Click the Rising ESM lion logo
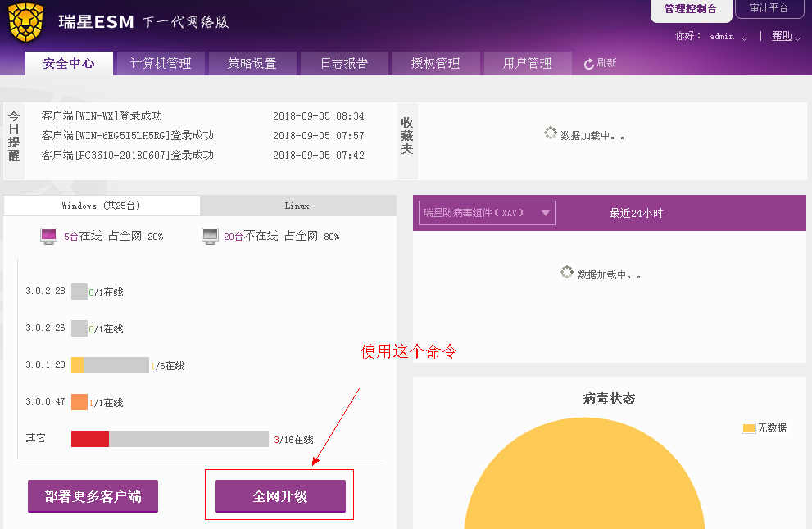This screenshot has width=812, height=529. (x=26, y=22)
